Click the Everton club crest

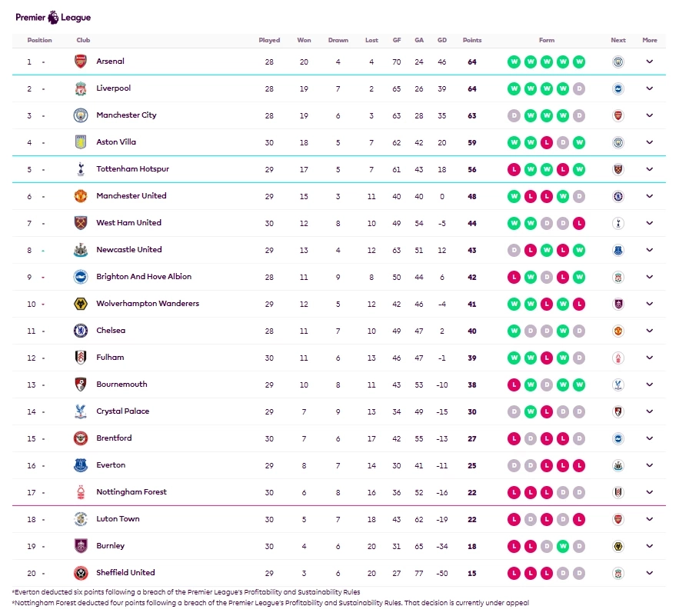81,465
